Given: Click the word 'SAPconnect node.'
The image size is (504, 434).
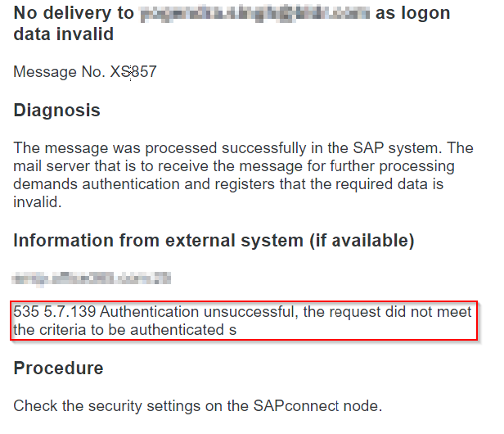Looking at the screenshot, I should [317, 405].
